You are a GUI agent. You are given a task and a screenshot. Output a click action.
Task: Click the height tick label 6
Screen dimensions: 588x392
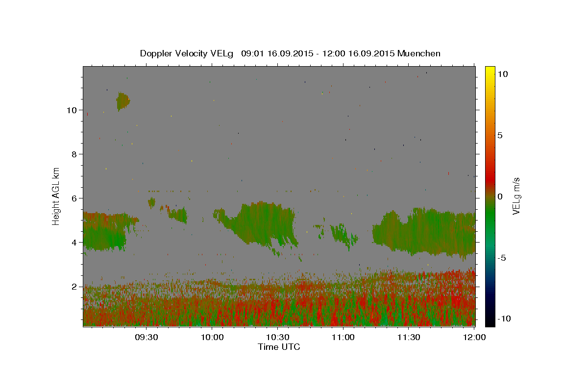point(73,198)
